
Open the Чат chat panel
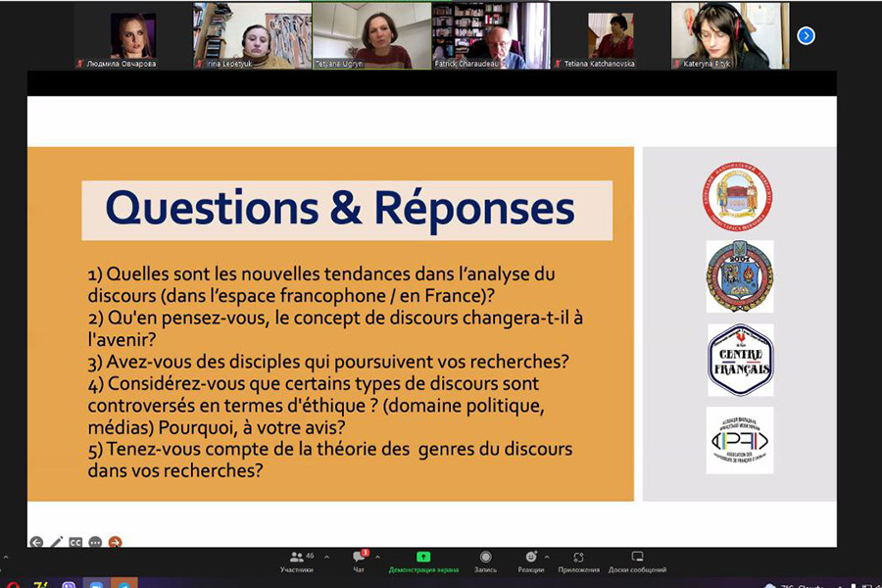pos(359,562)
